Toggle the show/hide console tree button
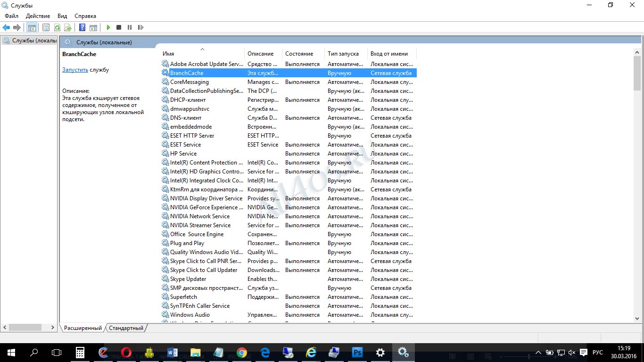Screen dimensions: 644x362 [x=32, y=28]
